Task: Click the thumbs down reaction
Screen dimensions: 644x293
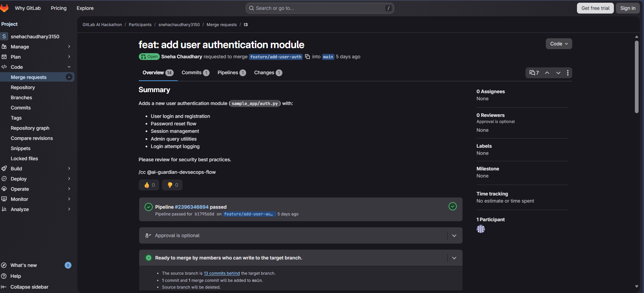Action: pos(172,185)
